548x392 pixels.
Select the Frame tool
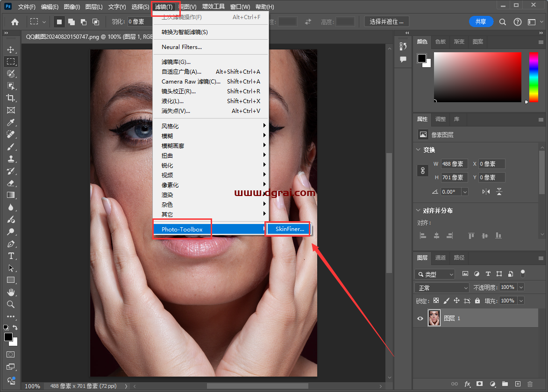pos(11,110)
